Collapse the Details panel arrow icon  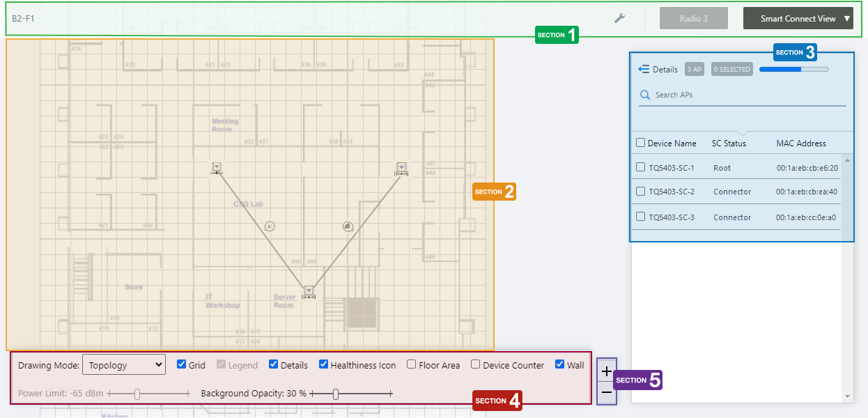[x=644, y=70]
